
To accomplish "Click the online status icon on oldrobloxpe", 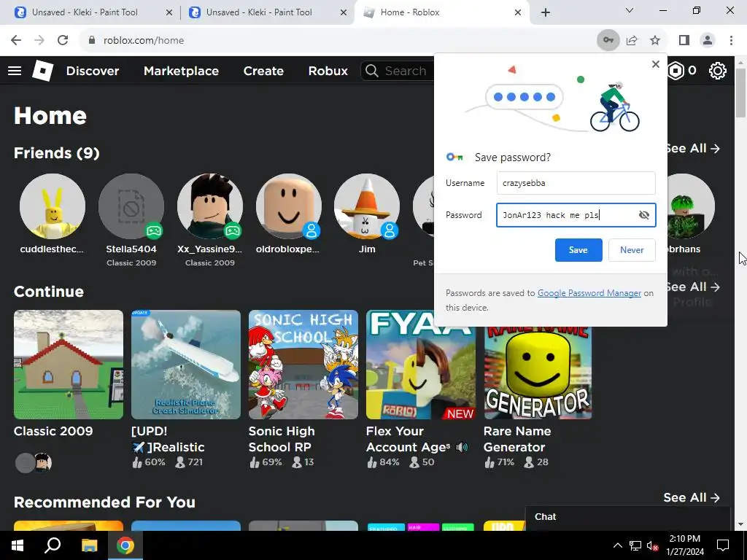I will pos(311,231).
